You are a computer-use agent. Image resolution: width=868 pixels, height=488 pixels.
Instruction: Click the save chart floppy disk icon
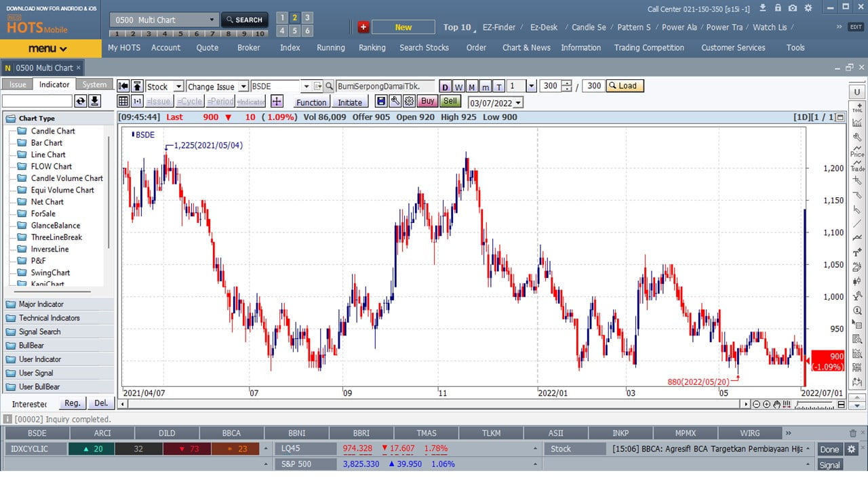(381, 102)
